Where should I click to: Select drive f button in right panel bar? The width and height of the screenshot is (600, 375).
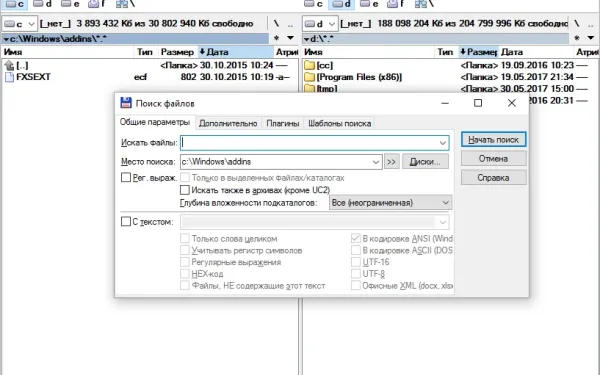pyautogui.click(x=396, y=4)
